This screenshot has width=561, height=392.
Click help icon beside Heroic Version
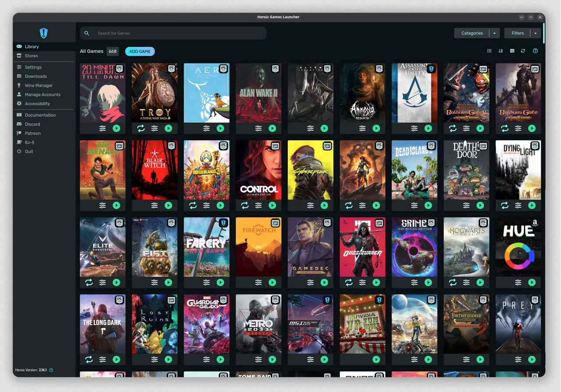point(51,370)
